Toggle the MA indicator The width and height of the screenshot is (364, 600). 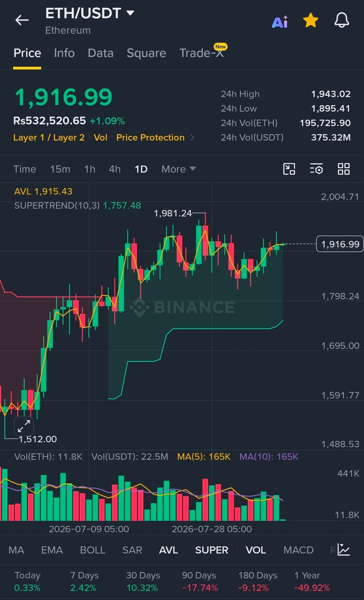pyautogui.click(x=16, y=550)
